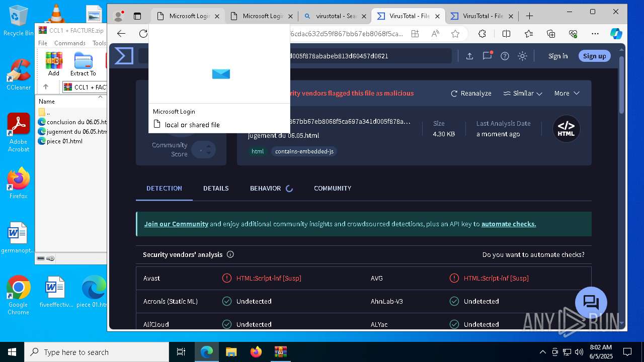Click VirusTotal upload file icon

click(469, 56)
